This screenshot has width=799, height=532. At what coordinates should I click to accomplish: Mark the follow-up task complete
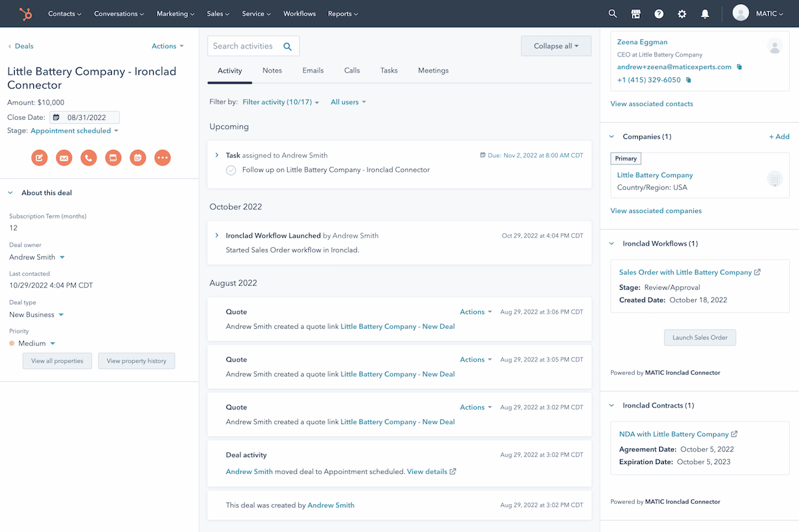tap(230, 170)
